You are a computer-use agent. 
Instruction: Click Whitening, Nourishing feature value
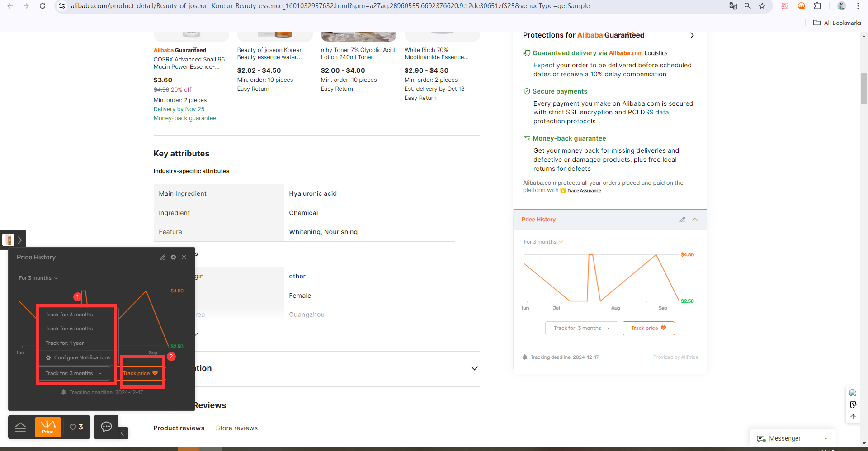coord(323,232)
